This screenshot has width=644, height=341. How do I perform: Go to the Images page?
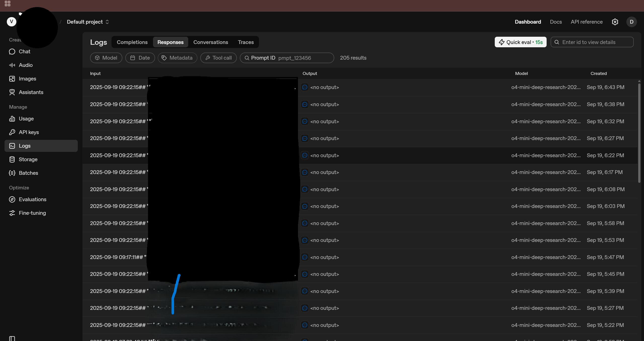(x=27, y=79)
